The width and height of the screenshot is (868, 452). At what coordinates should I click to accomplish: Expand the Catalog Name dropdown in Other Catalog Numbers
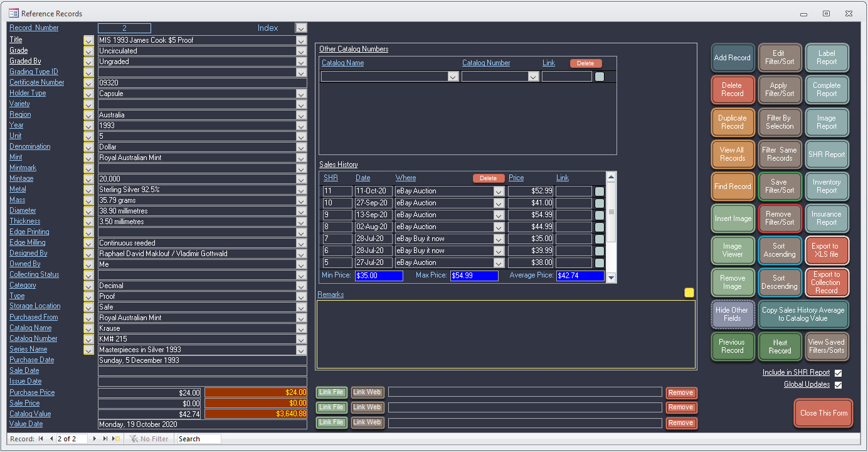point(453,77)
